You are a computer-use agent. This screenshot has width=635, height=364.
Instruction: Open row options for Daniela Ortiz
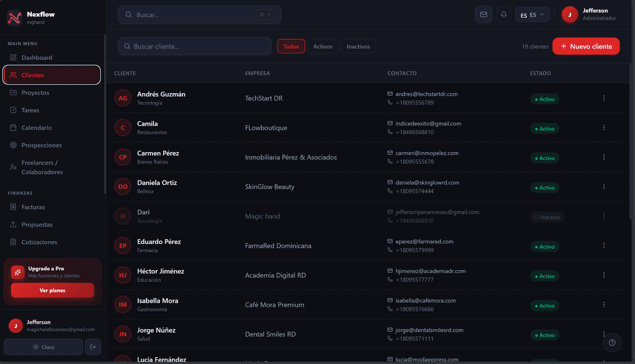[x=604, y=187]
